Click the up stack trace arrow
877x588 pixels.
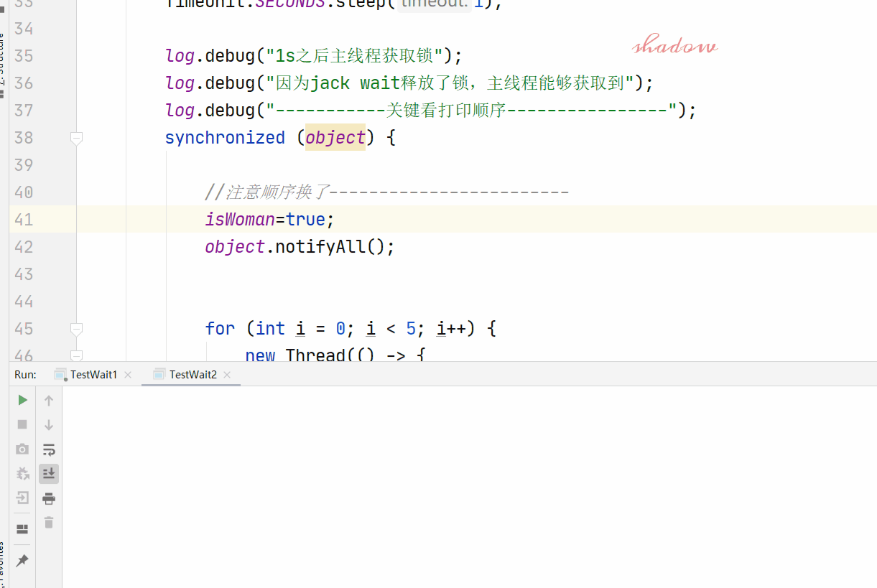tap(49, 400)
